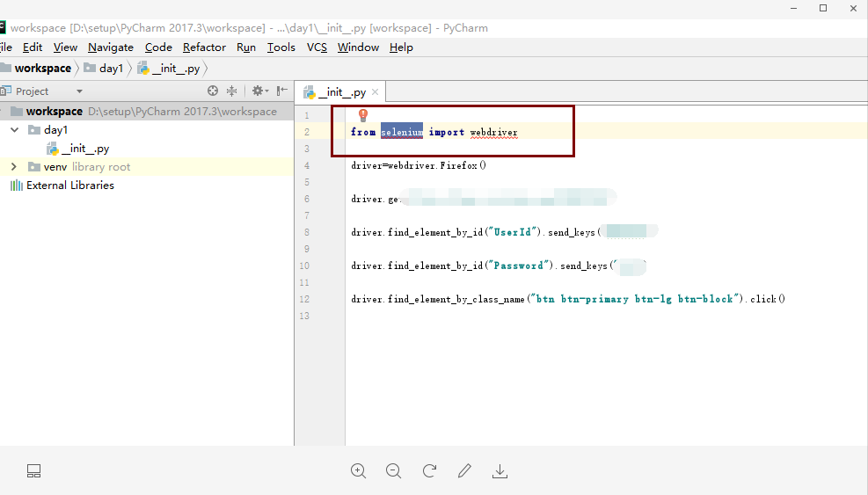
Task: Close the __init__.py editor tab
Action: 376,92
